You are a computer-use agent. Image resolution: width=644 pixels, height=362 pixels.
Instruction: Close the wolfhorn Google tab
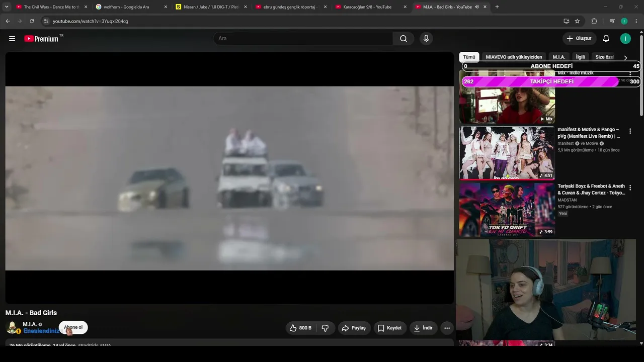tap(166, 7)
